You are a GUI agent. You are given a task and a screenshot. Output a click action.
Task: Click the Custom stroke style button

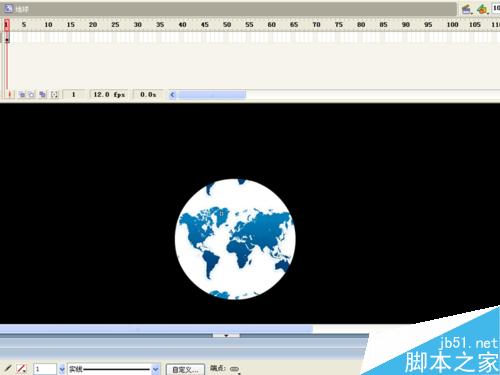coord(185,370)
